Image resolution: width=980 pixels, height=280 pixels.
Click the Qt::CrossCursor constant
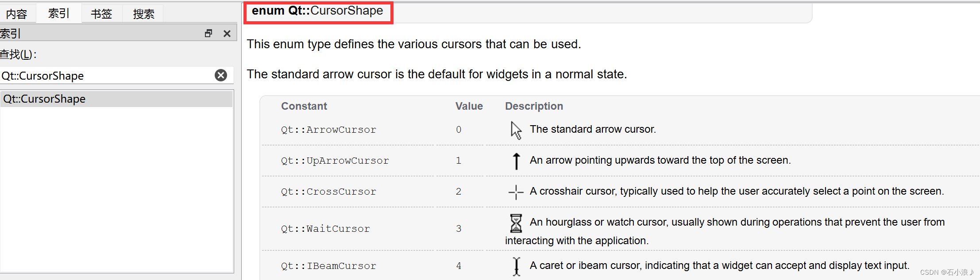tap(328, 192)
